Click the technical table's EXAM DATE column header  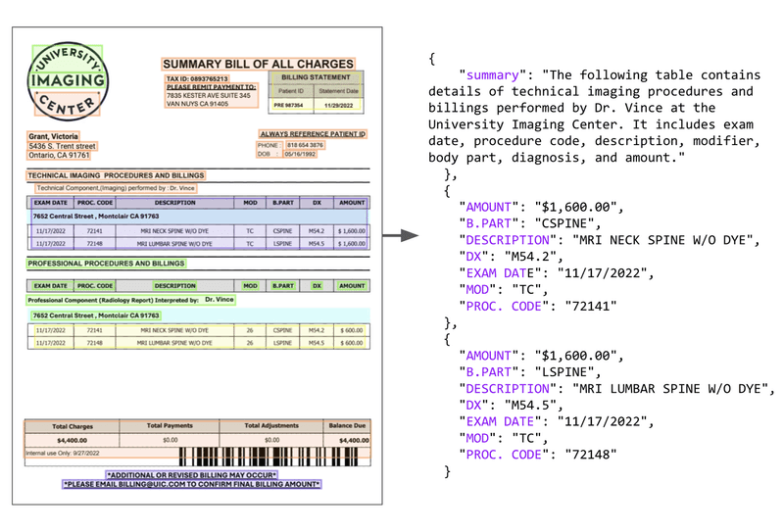tap(49, 203)
